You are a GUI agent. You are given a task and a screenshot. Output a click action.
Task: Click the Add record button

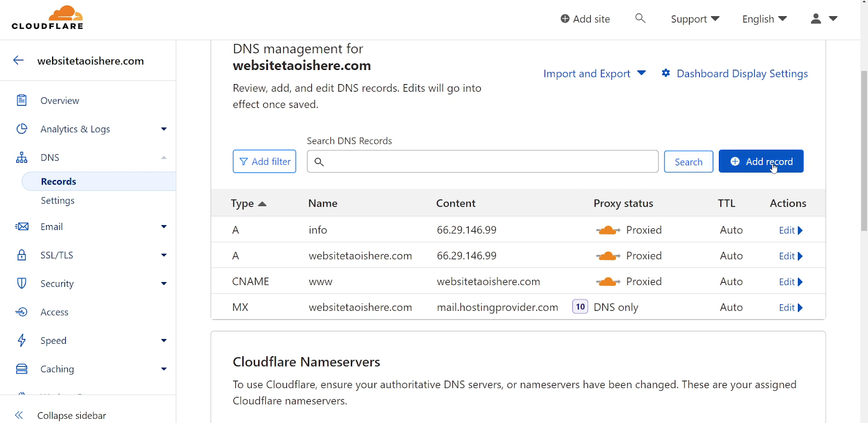click(x=761, y=161)
